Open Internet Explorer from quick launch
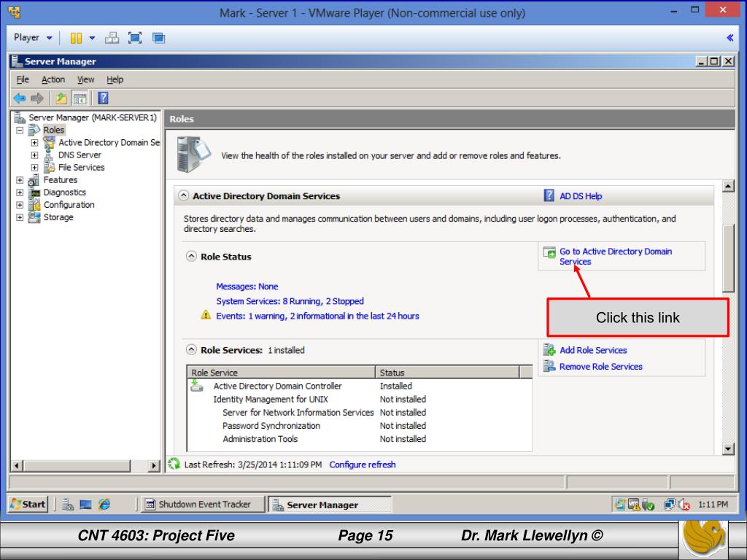Screen dimensions: 747x560 click(104, 505)
